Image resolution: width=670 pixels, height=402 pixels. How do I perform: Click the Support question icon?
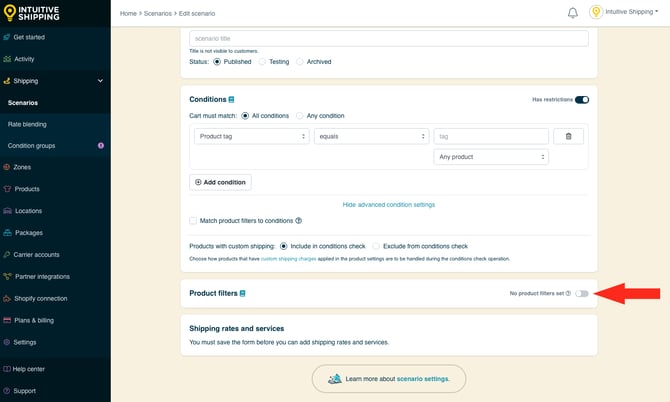click(6, 391)
